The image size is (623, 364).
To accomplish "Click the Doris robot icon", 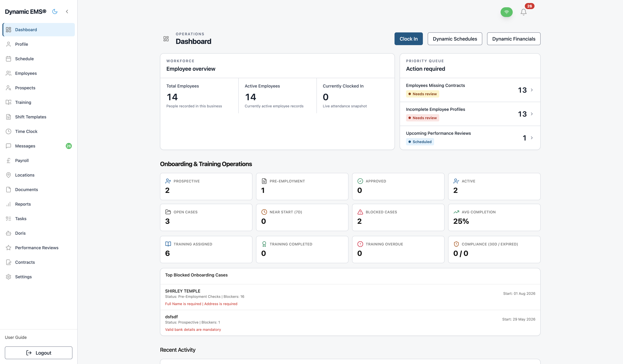I will point(9,233).
